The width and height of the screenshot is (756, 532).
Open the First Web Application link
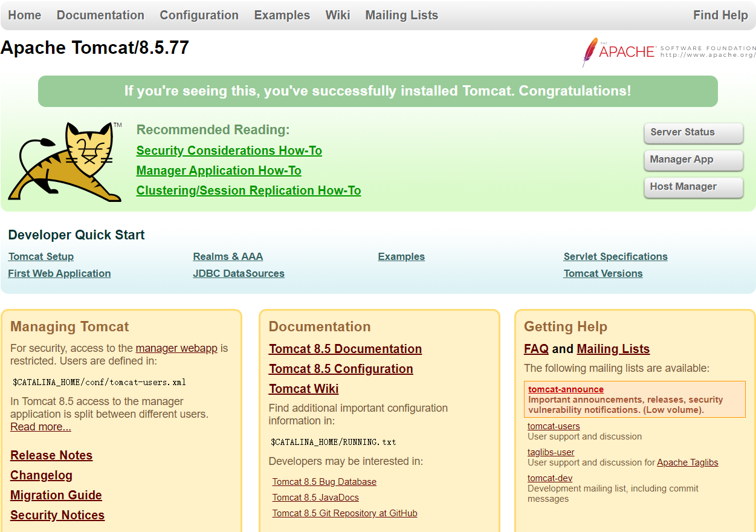point(59,273)
